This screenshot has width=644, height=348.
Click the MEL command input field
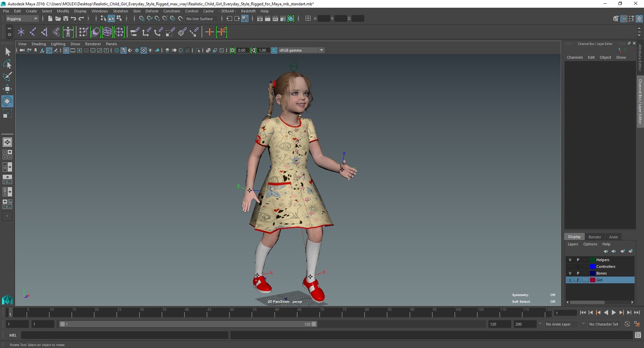[124, 335]
